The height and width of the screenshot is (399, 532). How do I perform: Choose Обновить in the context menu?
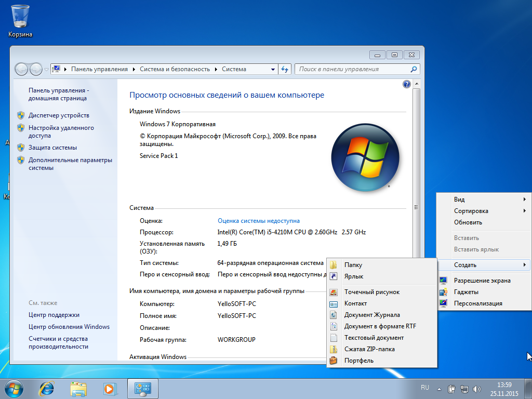click(484, 222)
